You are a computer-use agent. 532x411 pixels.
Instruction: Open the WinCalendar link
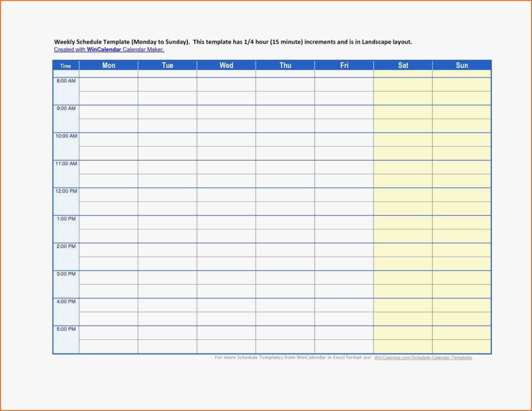tap(103, 50)
